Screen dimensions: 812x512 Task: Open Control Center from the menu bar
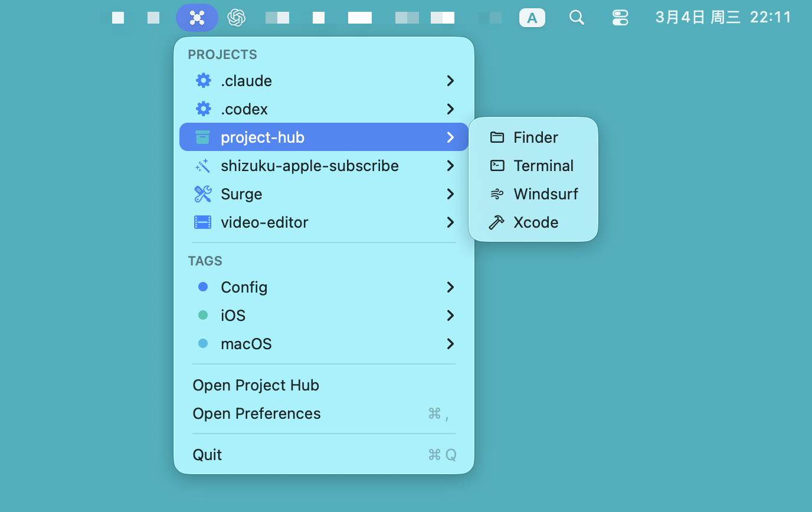point(620,18)
